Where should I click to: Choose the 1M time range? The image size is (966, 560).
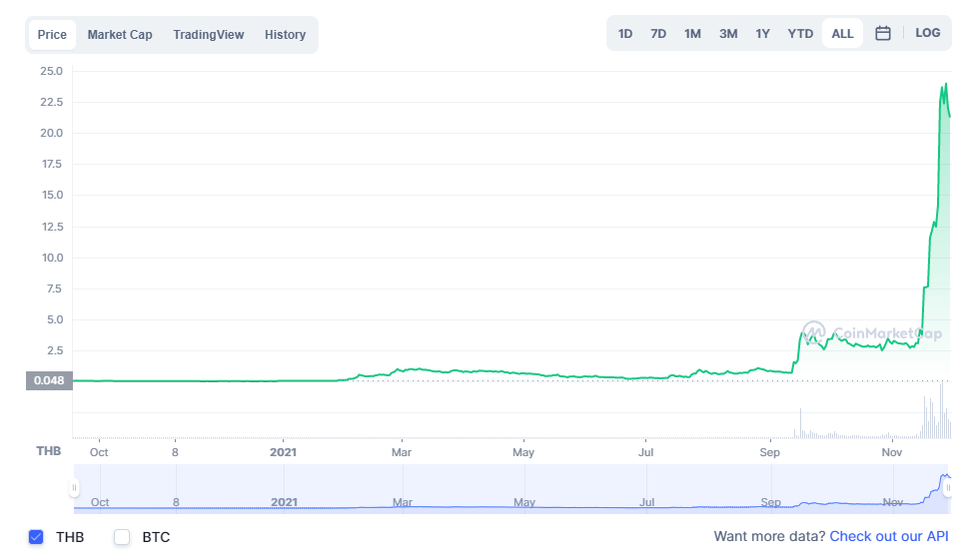(x=692, y=33)
